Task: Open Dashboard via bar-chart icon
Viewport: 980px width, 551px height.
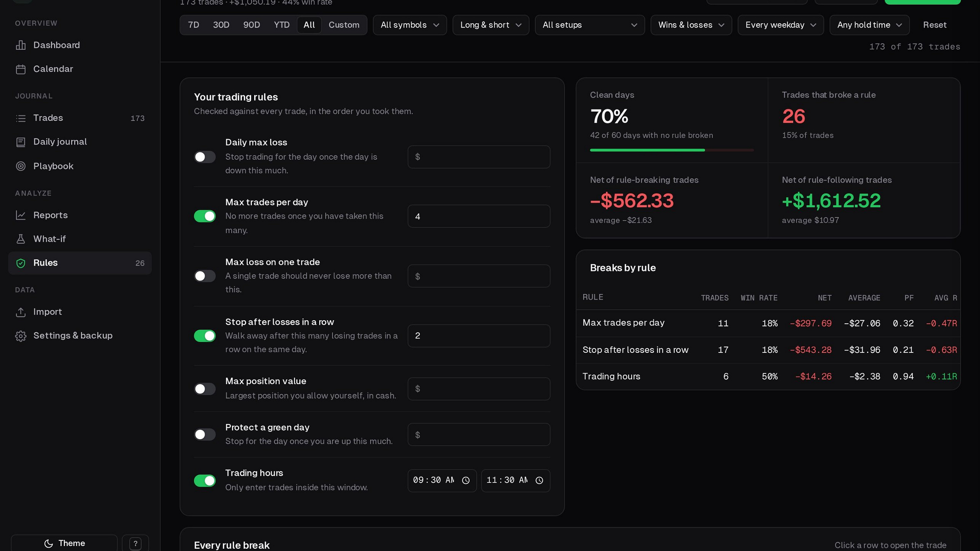Action: pos(21,45)
